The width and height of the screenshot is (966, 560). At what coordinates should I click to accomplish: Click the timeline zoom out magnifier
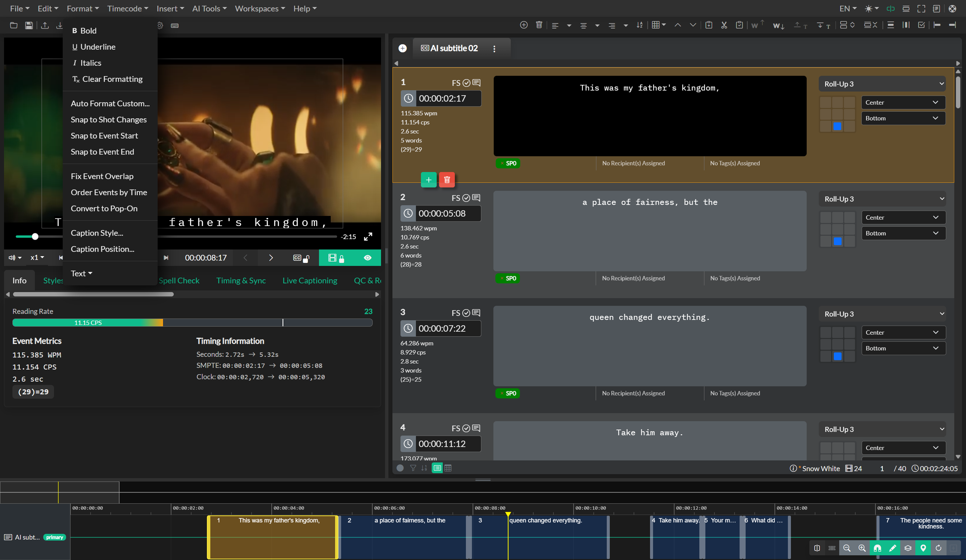coord(847,548)
